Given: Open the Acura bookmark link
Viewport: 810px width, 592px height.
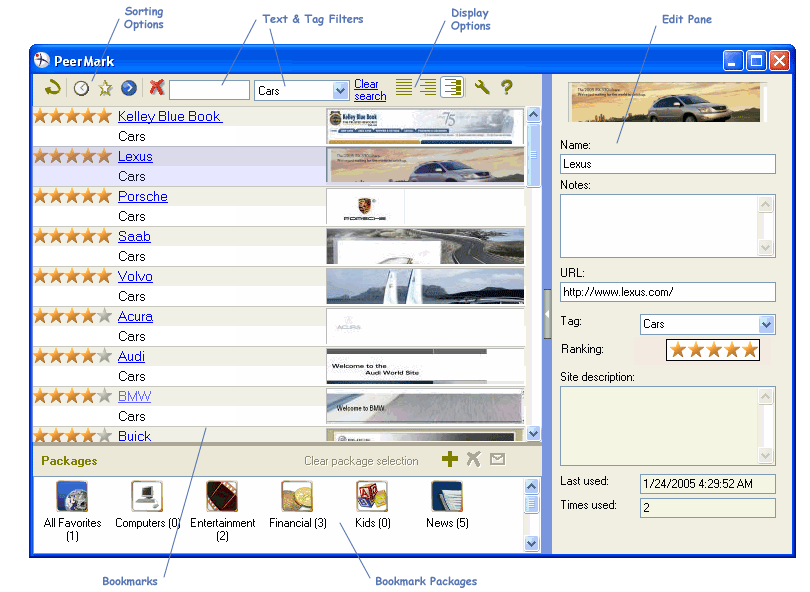Looking at the screenshot, I should coord(135,316).
